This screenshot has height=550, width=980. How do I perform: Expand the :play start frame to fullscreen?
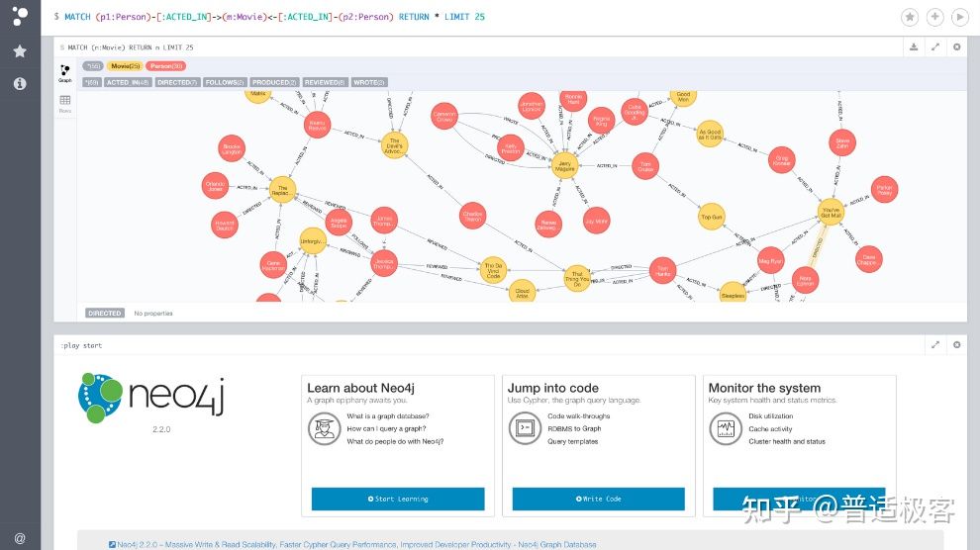coord(935,344)
